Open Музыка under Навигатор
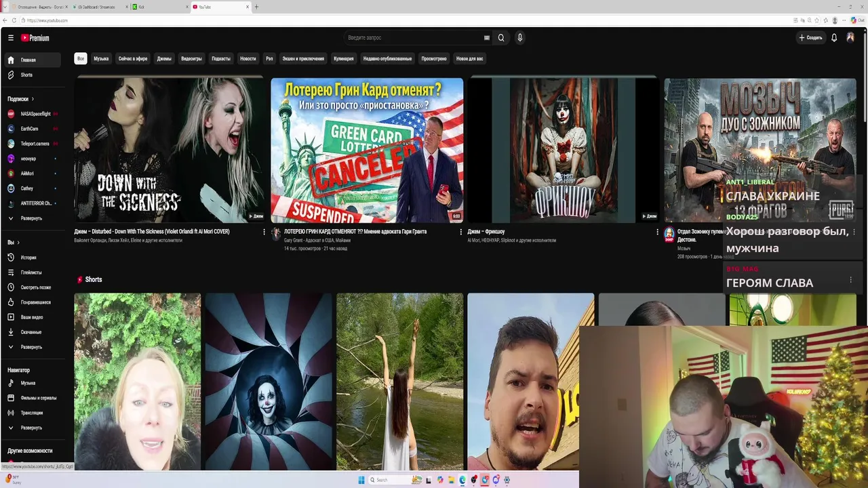Viewport: 868px width, 488px height. point(32,383)
